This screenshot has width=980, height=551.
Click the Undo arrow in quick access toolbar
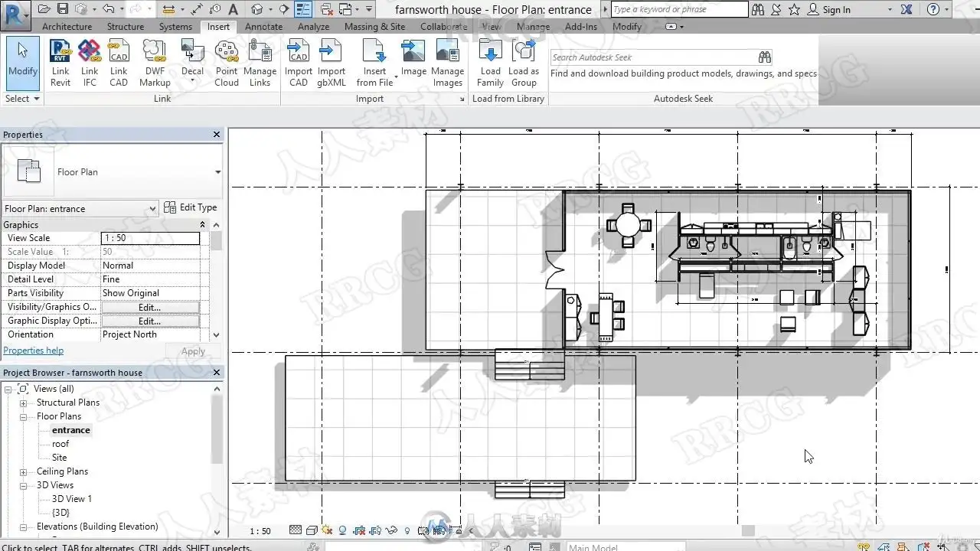point(108,9)
